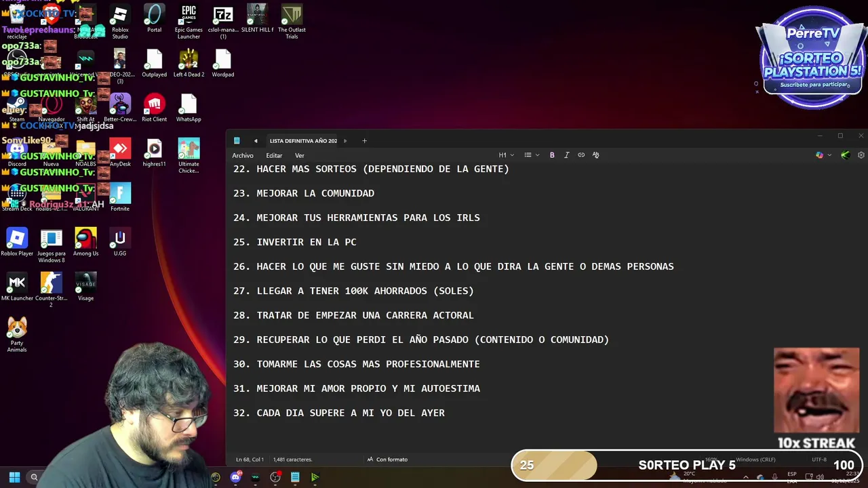Open Roblox Player desktop icon
868x488 pixels.
pyautogui.click(x=17, y=243)
